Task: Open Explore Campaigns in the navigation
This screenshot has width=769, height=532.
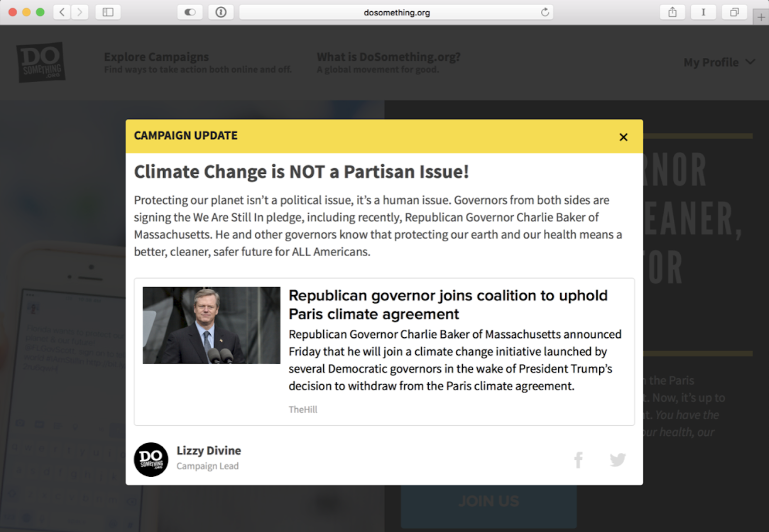Action: [198, 63]
